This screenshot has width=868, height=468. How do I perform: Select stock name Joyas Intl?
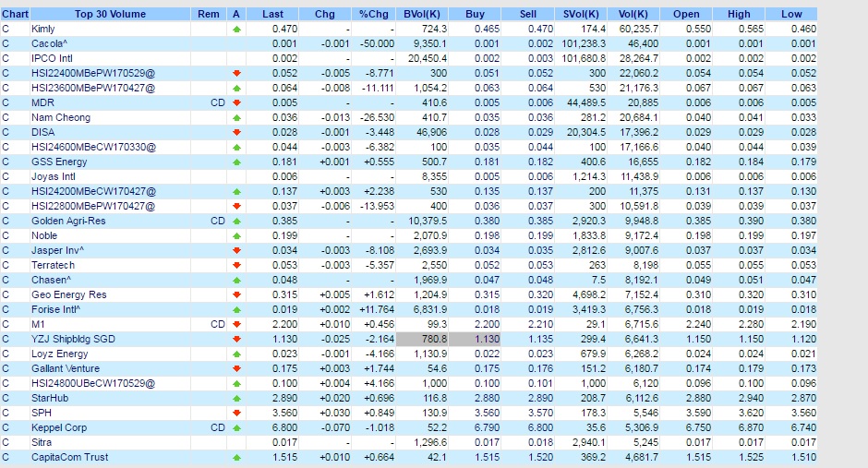click(x=54, y=176)
